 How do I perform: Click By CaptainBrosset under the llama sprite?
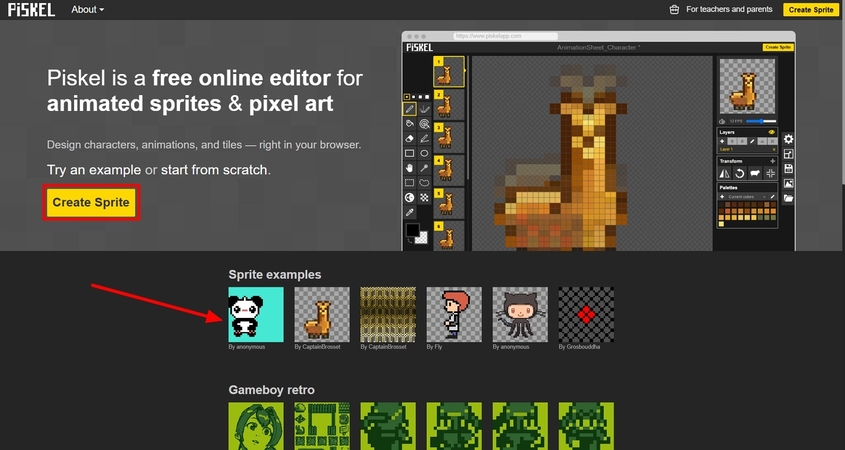click(317, 347)
